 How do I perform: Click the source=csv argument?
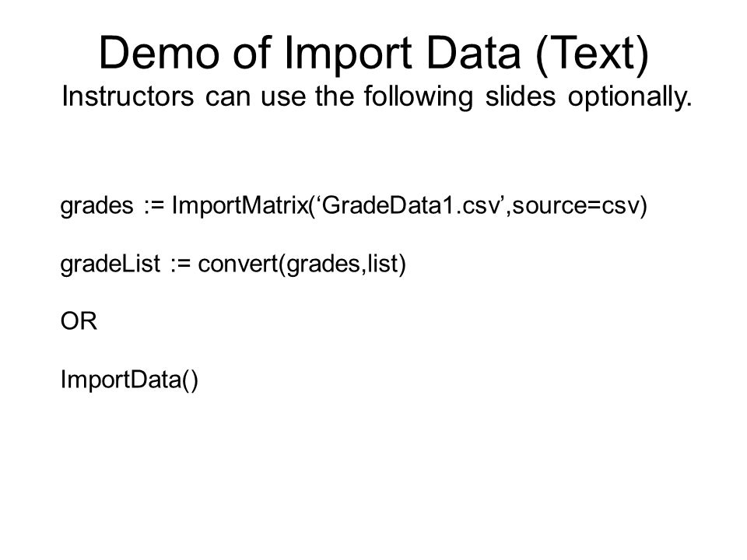pos(576,205)
